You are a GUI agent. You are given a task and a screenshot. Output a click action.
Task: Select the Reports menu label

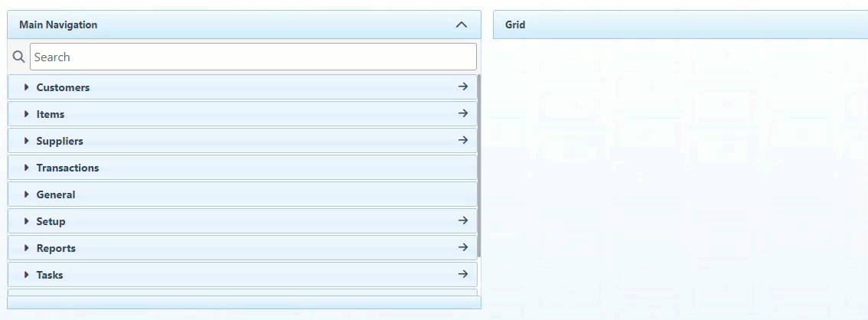[x=56, y=248]
